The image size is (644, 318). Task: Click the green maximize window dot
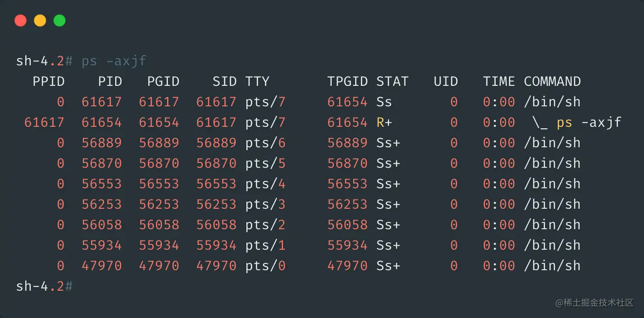60,20
